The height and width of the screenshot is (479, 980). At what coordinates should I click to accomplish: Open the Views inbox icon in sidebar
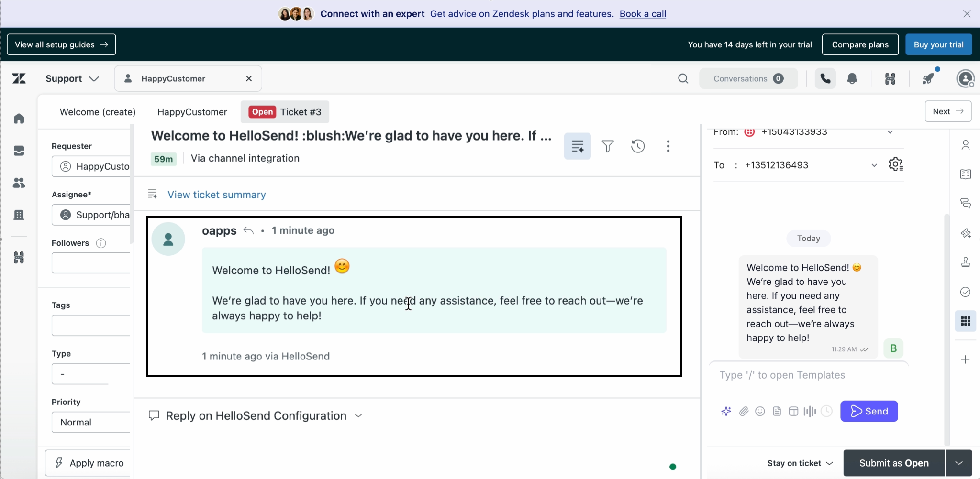coord(19,151)
